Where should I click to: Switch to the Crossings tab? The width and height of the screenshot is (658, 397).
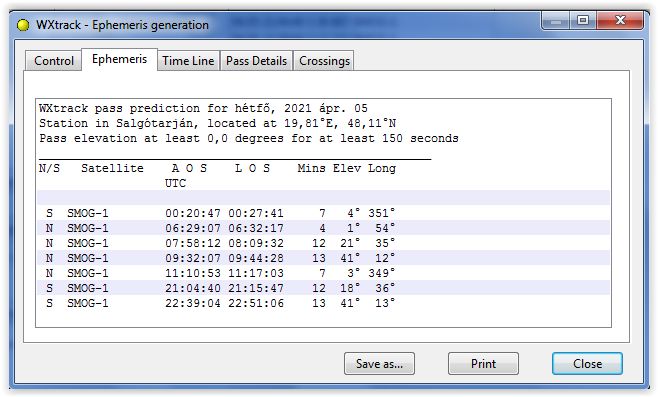coord(324,61)
